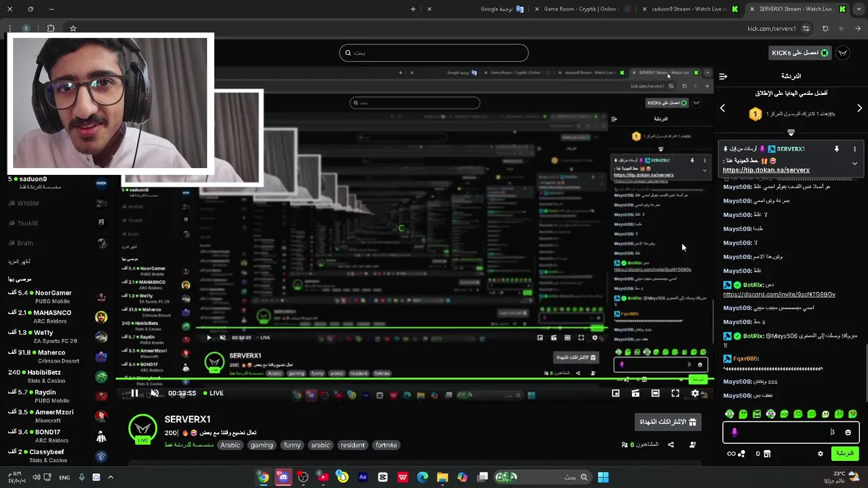Click the Get KICKs button
Image resolution: width=868 pixels, height=488 pixels.
[x=800, y=53]
